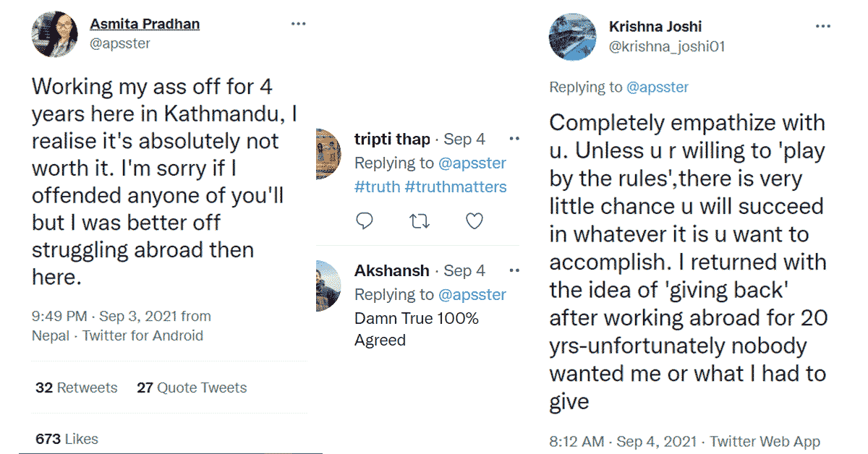Screen dimensions: 868x454
Task: Open more options on Krishna Joshi's tweet
Action: pos(823,26)
